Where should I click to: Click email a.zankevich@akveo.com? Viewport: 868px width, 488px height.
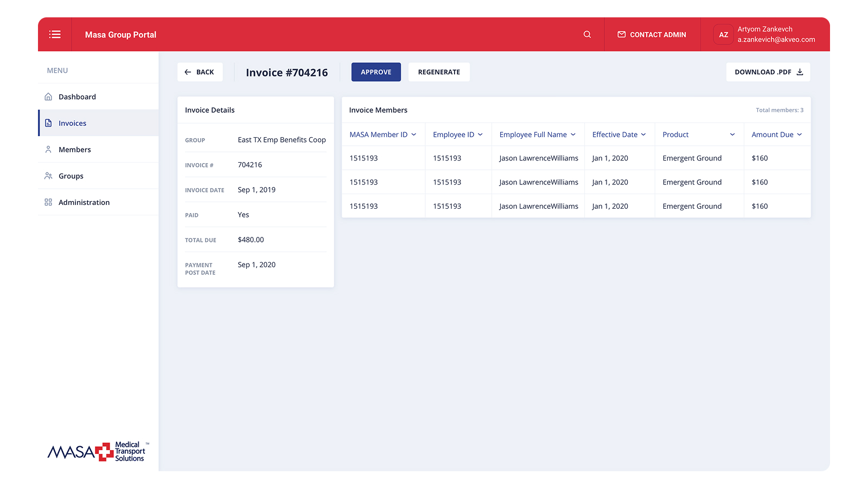[776, 40]
